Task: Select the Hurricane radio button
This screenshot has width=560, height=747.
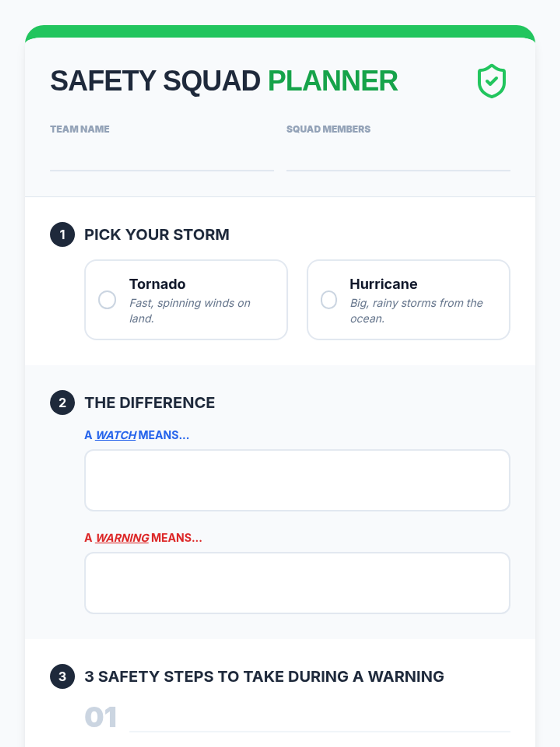Action: (x=329, y=300)
